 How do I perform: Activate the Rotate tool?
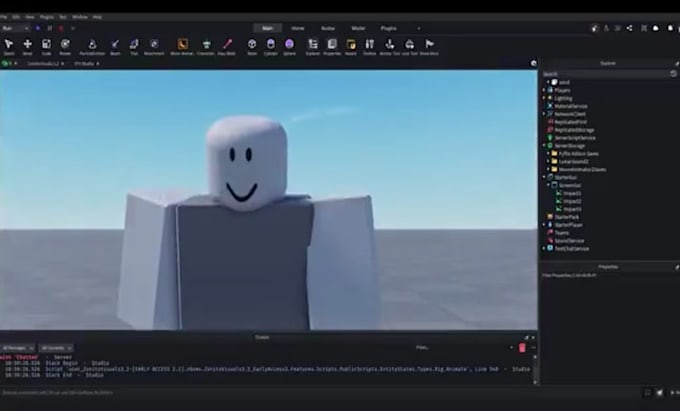coord(65,47)
